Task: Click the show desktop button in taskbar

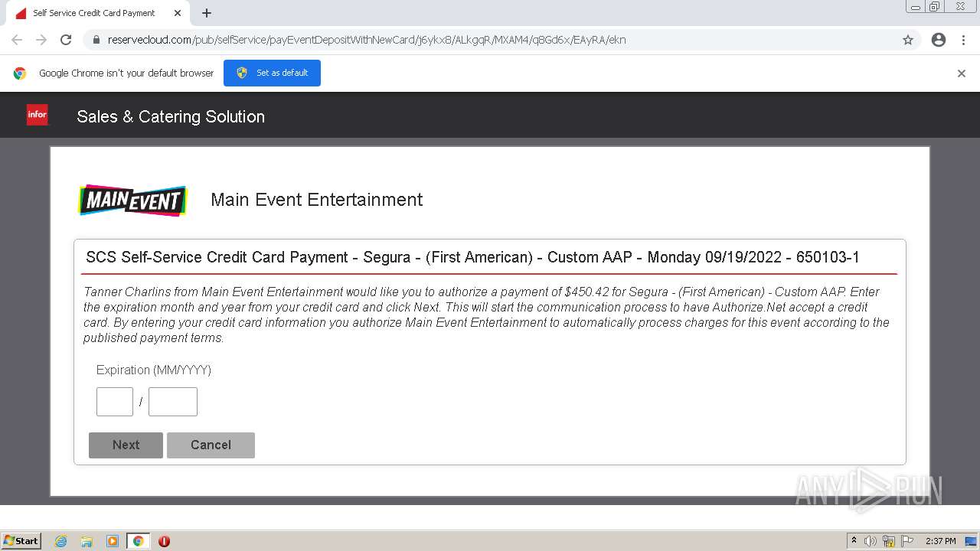Action: pos(972,541)
